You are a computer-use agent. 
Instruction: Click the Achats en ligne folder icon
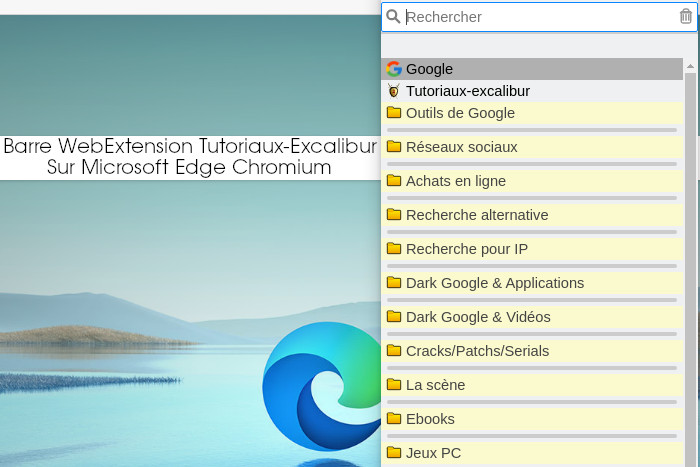point(394,180)
